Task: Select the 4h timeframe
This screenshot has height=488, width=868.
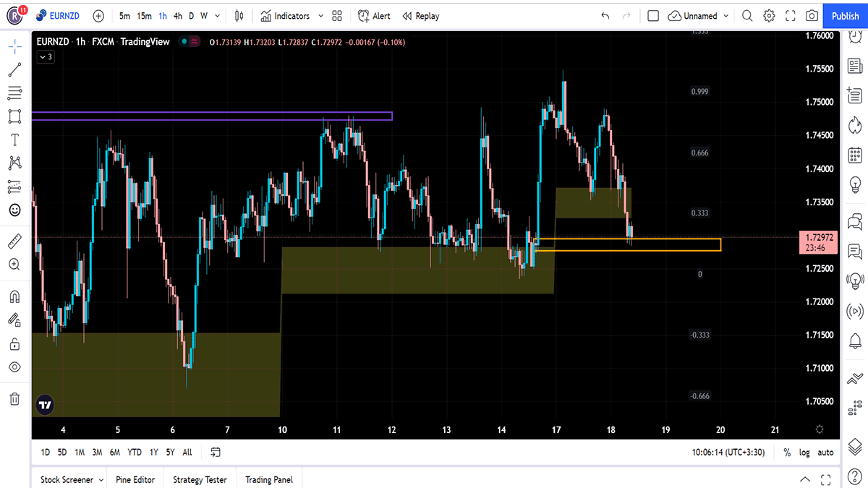Action: coord(178,16)
